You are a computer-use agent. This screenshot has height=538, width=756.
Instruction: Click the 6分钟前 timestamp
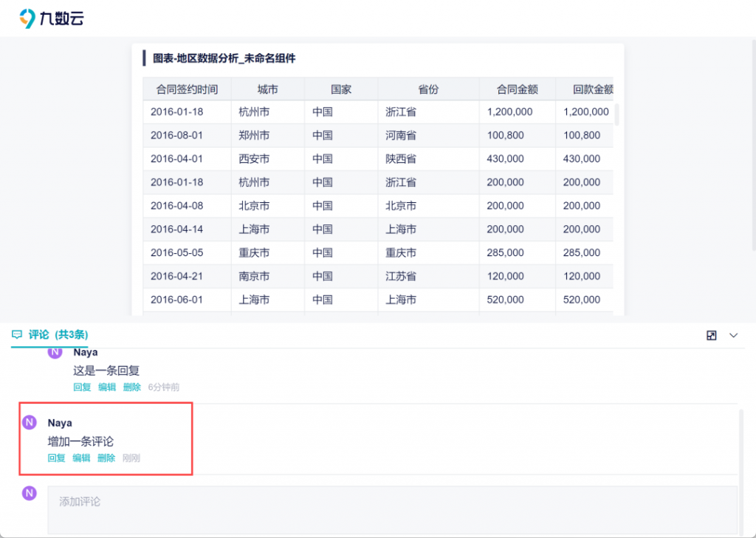pos(163,387)
